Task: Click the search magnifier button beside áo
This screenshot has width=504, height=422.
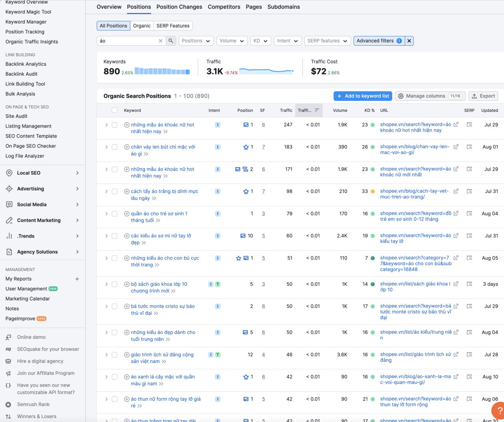Action: 171,41
